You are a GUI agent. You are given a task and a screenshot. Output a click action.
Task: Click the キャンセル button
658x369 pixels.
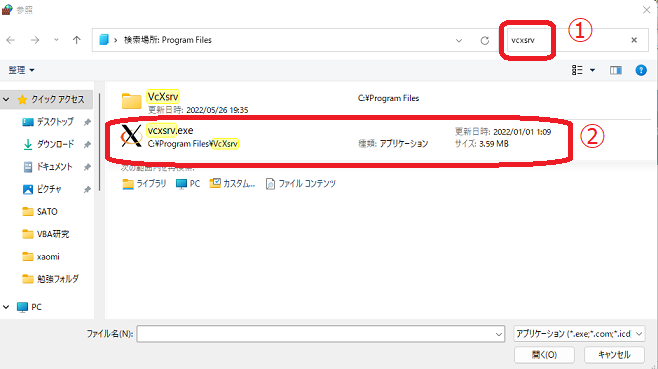(x=614, y=355)
